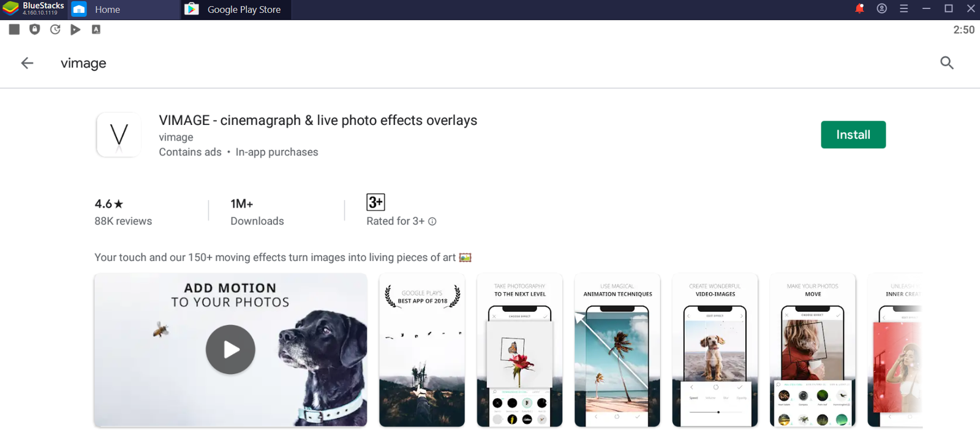Click the Contains ads label
Image resolution: width=980 pixels, height=441 pixels.
190,152
